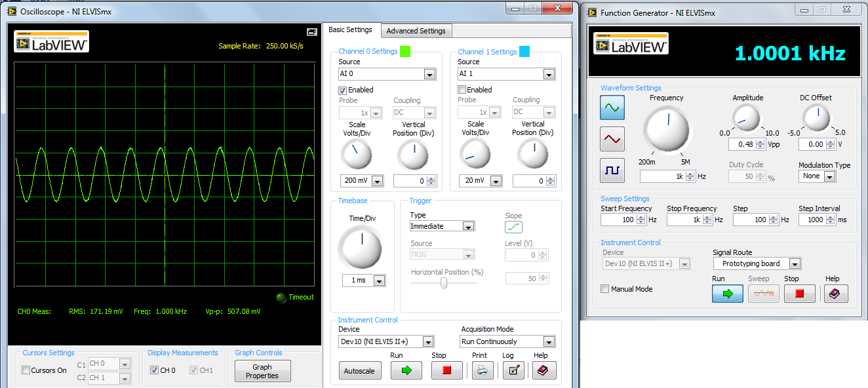Expand the Signal Route dropdown
This screenshot has height=388, width=868.
point(757,263)
